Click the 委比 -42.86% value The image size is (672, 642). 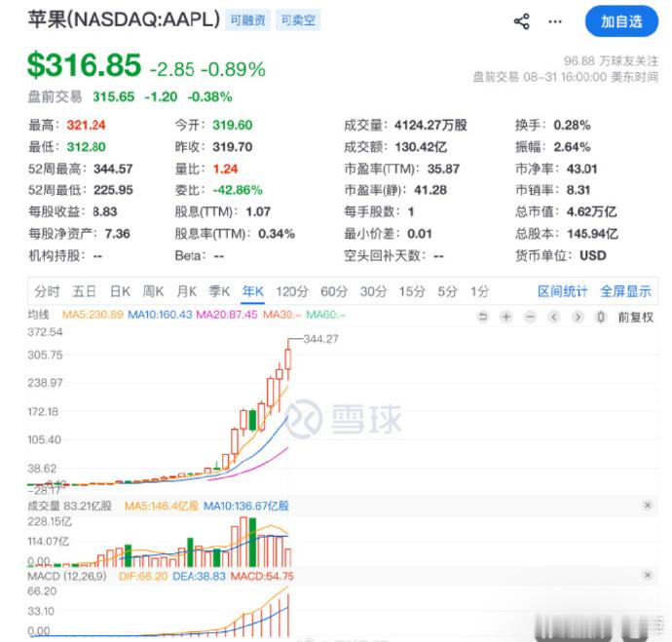[238, 190]
